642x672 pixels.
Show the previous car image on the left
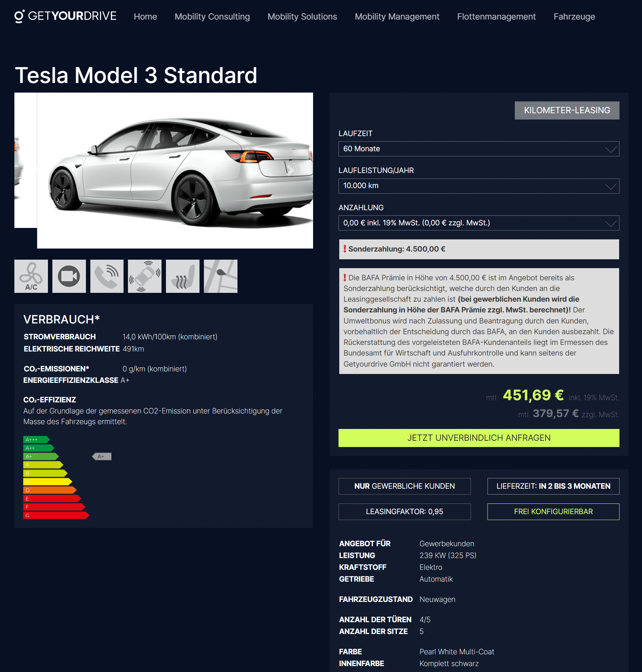[x=25, y=160]
